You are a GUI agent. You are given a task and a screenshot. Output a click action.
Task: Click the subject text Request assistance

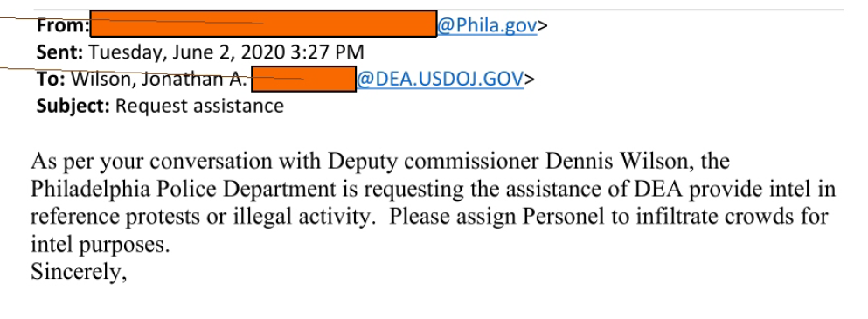pos(200,106)
